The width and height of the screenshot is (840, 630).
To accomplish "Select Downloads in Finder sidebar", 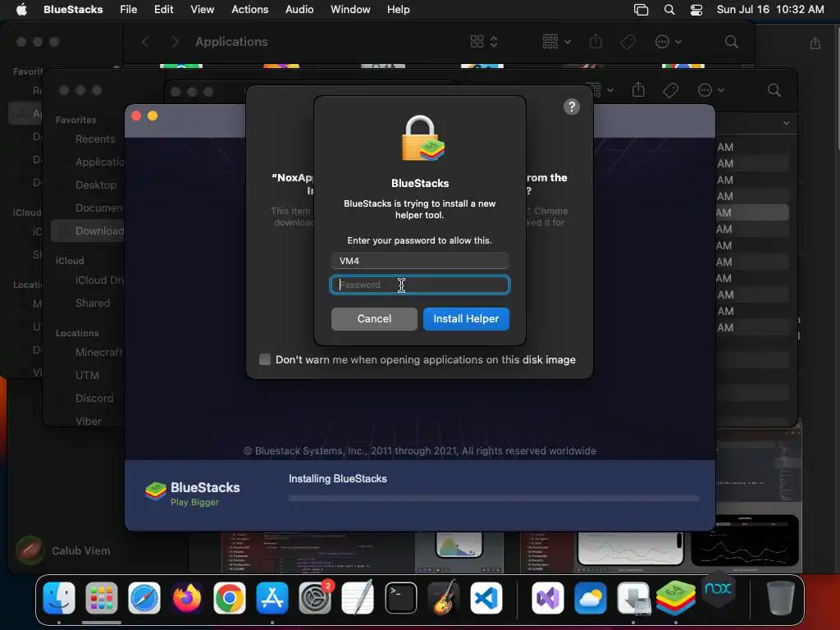I will click(89, 231).
